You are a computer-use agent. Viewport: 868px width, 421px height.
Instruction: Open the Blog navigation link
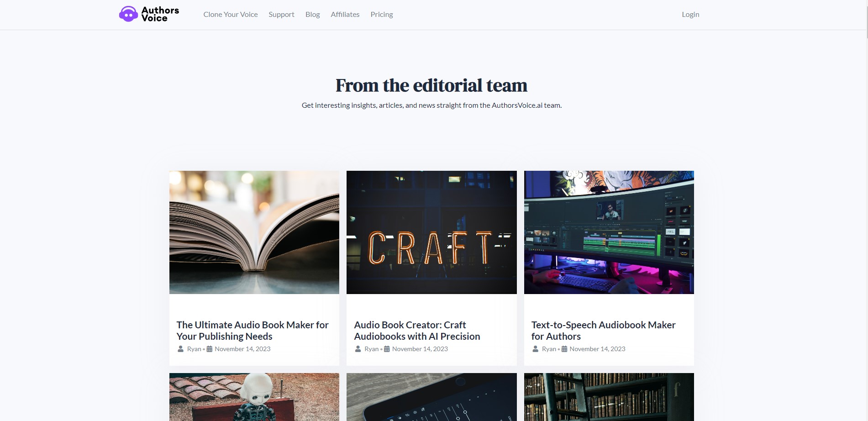click(313, 15)
